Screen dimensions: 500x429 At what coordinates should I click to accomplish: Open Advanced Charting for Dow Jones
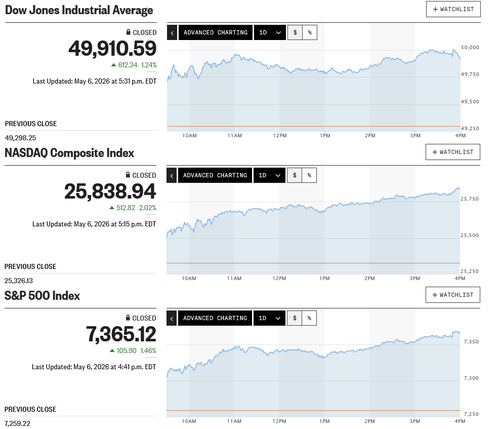[215, 33]
